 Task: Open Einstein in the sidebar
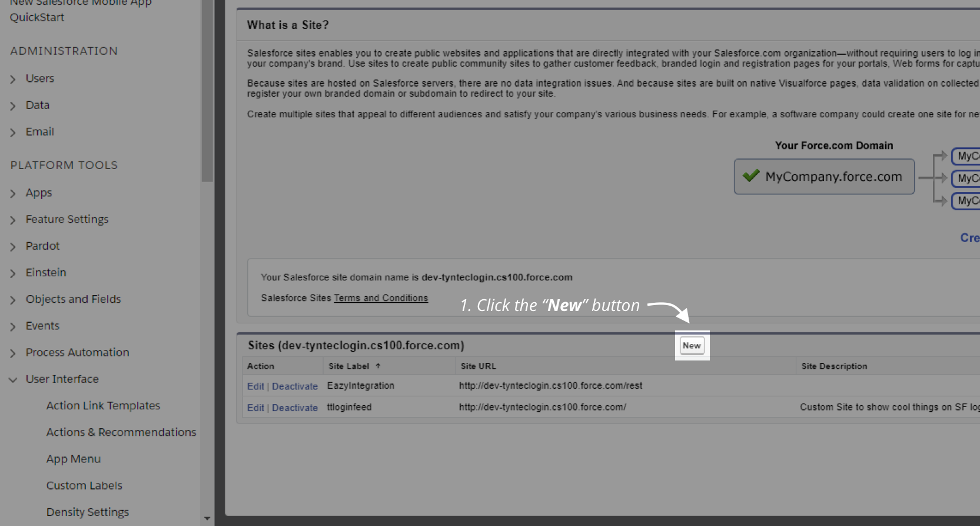[46, 272]
